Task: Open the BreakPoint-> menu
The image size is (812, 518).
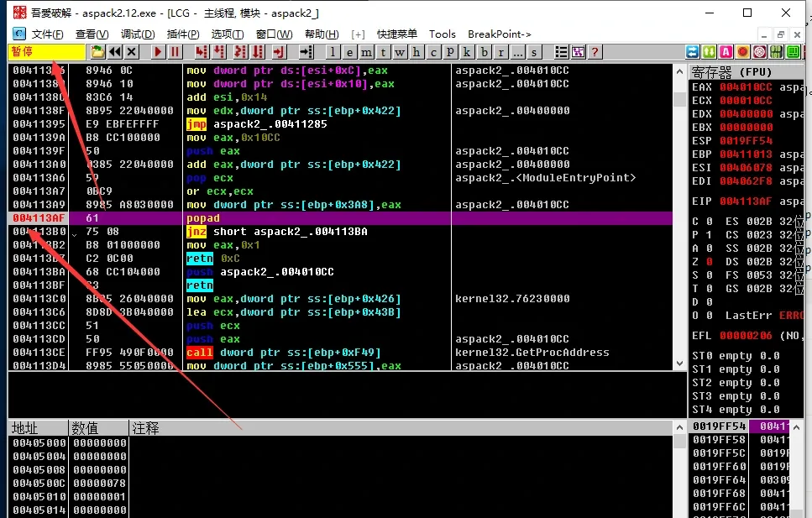Action: tap(500, 34)
